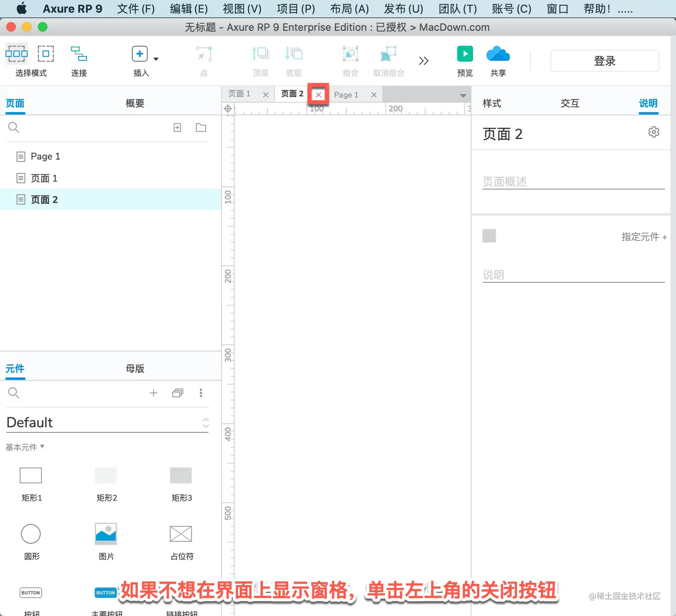This screenshot has width=676, height=616.
Task: Click the Share (共享) cloud icon
Action: pos(498,54)
